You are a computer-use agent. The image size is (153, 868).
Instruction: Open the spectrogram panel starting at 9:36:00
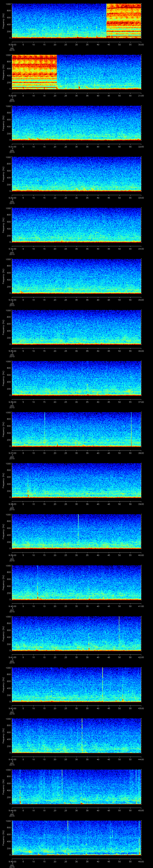[76, 378]
